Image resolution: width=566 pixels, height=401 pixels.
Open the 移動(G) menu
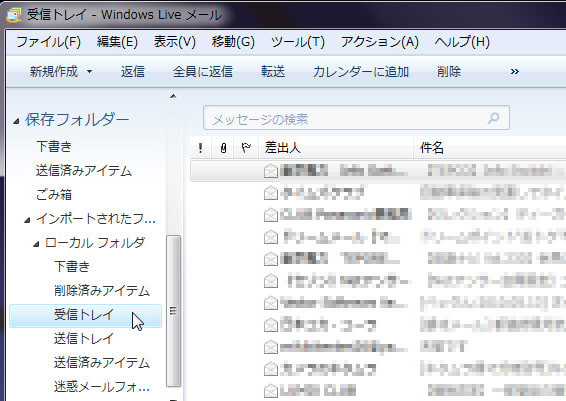233,42
